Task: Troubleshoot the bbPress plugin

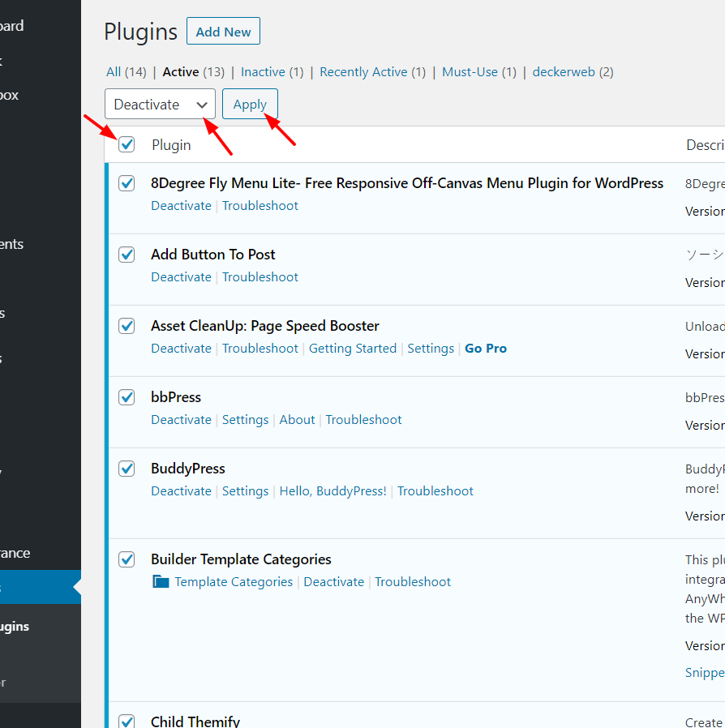Action: coord(363,420)
